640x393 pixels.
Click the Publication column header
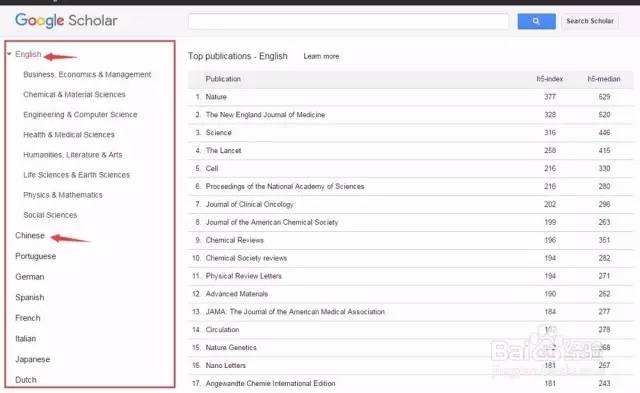click(x=223, y=79)
